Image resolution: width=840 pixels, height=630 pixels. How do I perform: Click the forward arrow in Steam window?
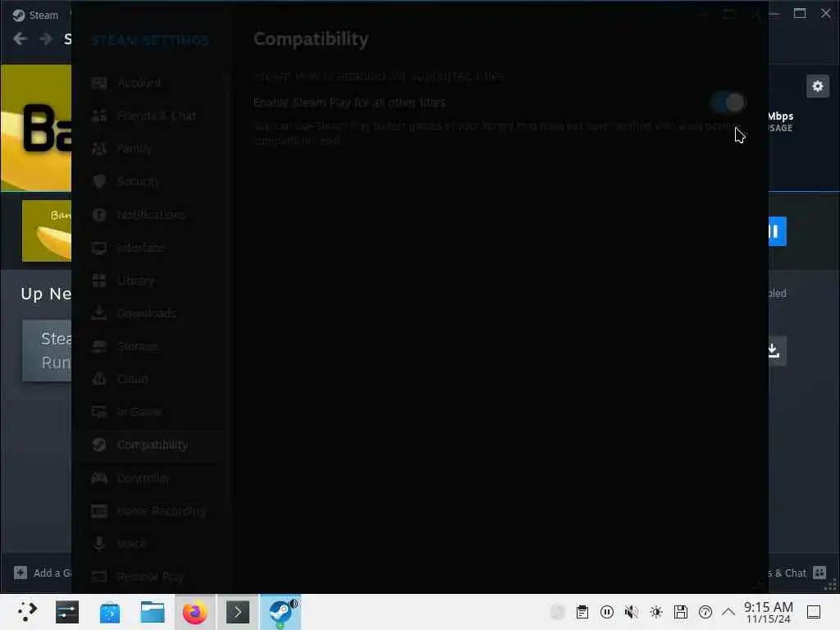click(x=46, y=39)
